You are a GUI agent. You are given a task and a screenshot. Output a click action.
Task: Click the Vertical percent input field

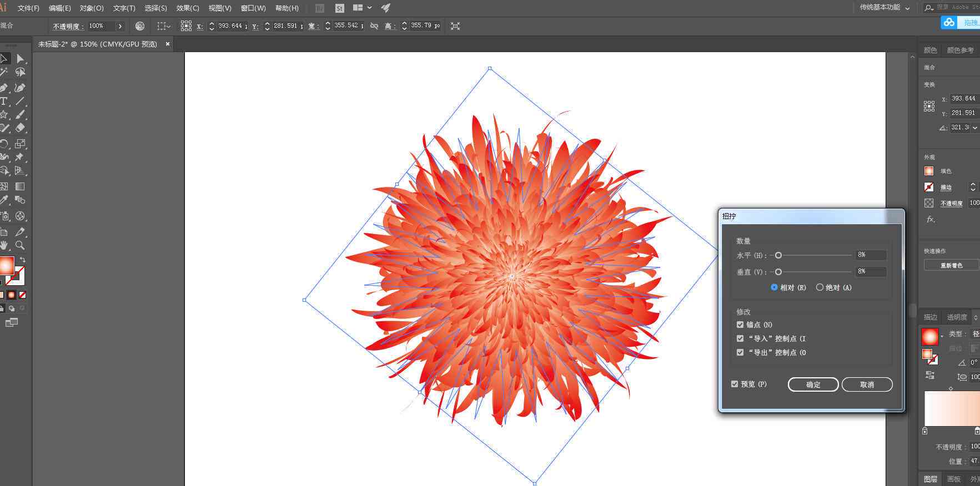point(871,271)
